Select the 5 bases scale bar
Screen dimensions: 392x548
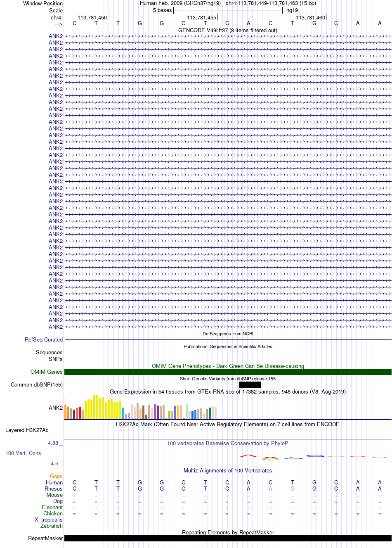point(228,10)
